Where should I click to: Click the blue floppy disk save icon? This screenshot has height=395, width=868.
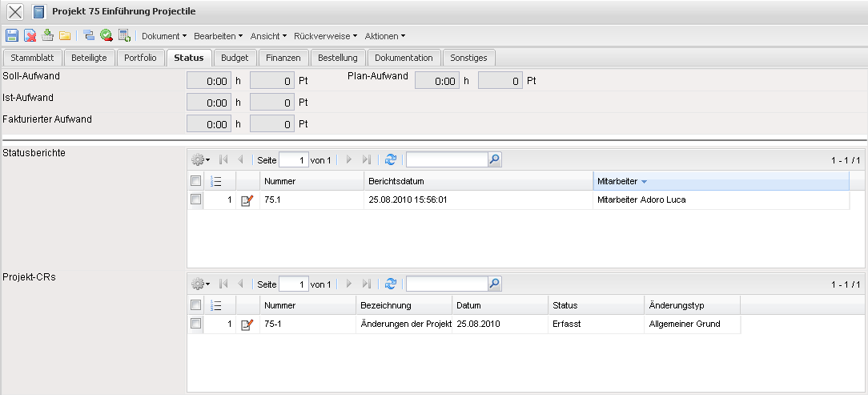pyautogui.click(x=12, y=35)
